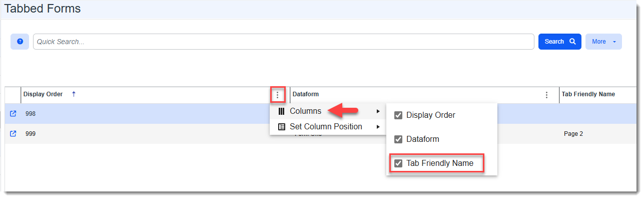Toggle the Dataform column checkbox

[398, 139]
